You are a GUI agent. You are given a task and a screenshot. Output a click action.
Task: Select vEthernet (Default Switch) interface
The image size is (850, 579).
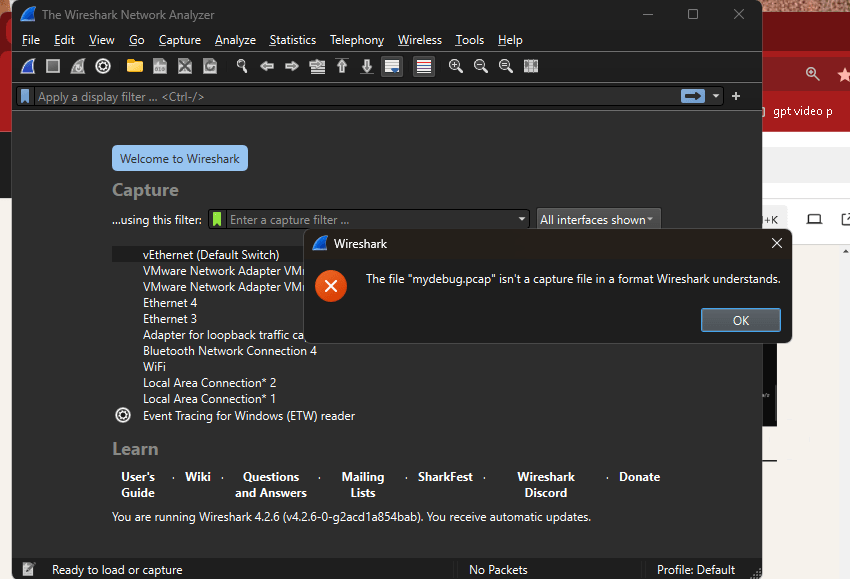pyautogui.click(x=211, y=254)
